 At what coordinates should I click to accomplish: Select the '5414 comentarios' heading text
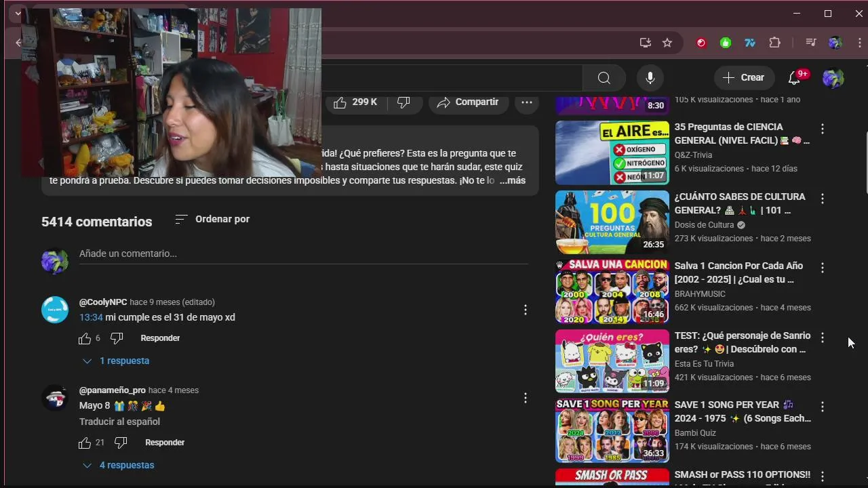tap(96, 222)
